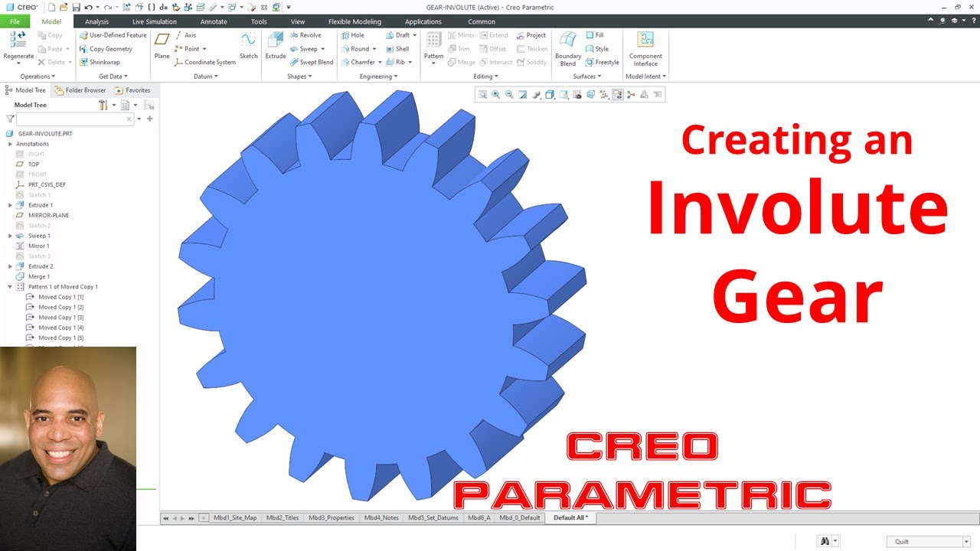Expand the Extrude 1 tree node
980x551 pixels.
click(x=10, y=205)
